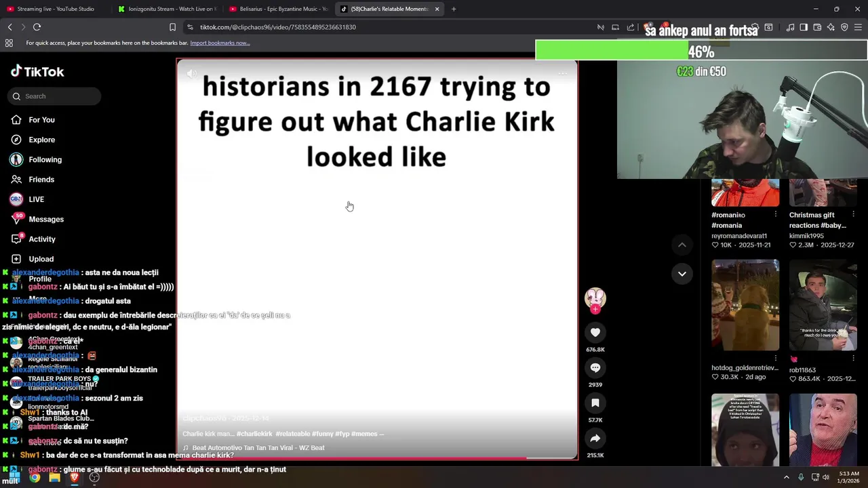Open the browser share icon
Viewport: 868px width, 488px height.
tap(631, 27)
